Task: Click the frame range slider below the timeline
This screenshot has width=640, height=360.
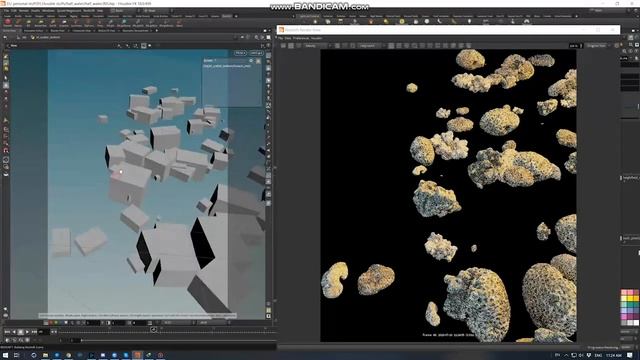Action: click(x=179, y=340)
